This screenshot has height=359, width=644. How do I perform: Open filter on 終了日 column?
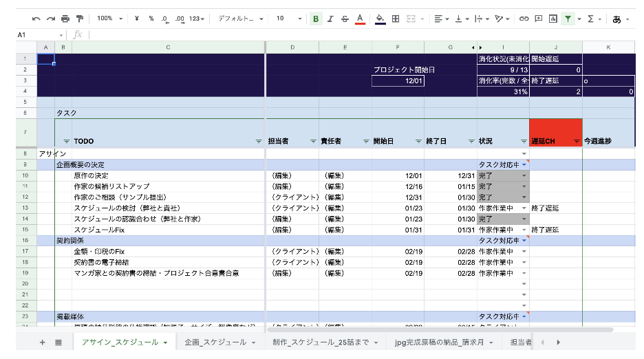coord(471,141)
